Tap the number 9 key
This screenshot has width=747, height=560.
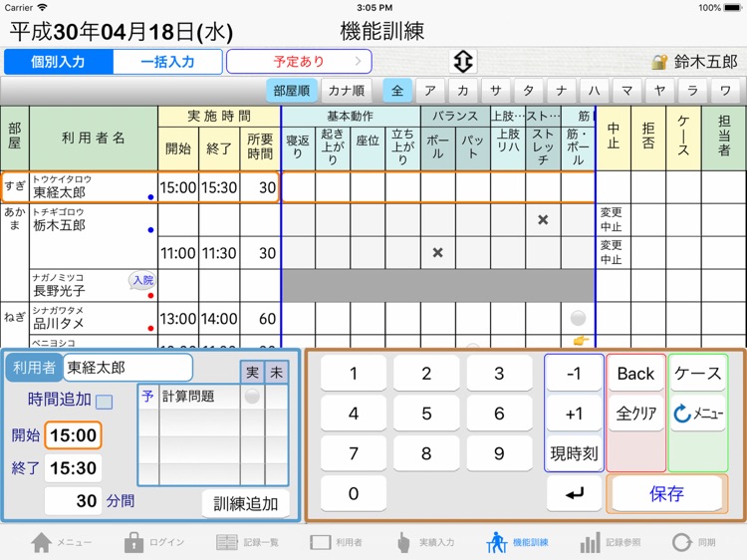click(499, 453)
